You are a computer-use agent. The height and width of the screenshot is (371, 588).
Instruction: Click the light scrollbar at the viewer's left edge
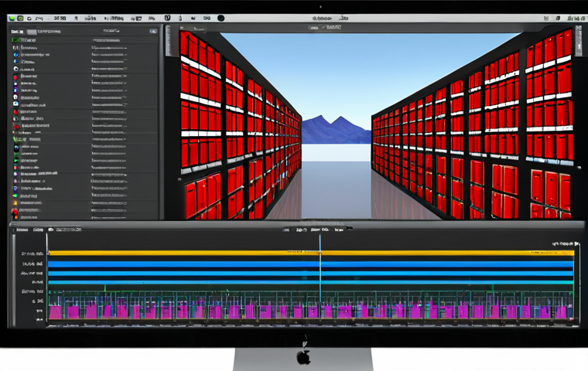(x=169, y=41)
